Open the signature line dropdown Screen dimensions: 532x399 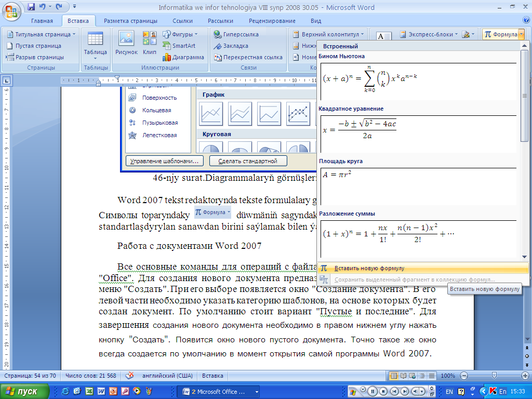pyautogui.click(x=469, y=34)
